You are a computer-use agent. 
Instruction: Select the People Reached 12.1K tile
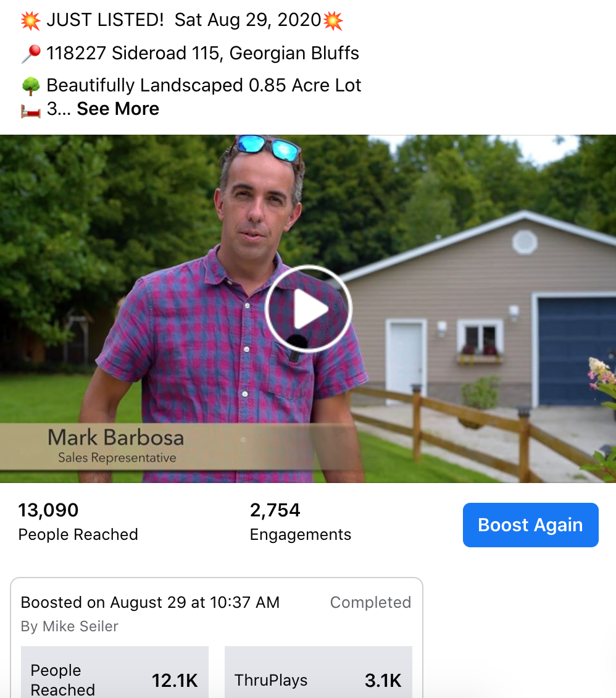[x=115, y=672]
